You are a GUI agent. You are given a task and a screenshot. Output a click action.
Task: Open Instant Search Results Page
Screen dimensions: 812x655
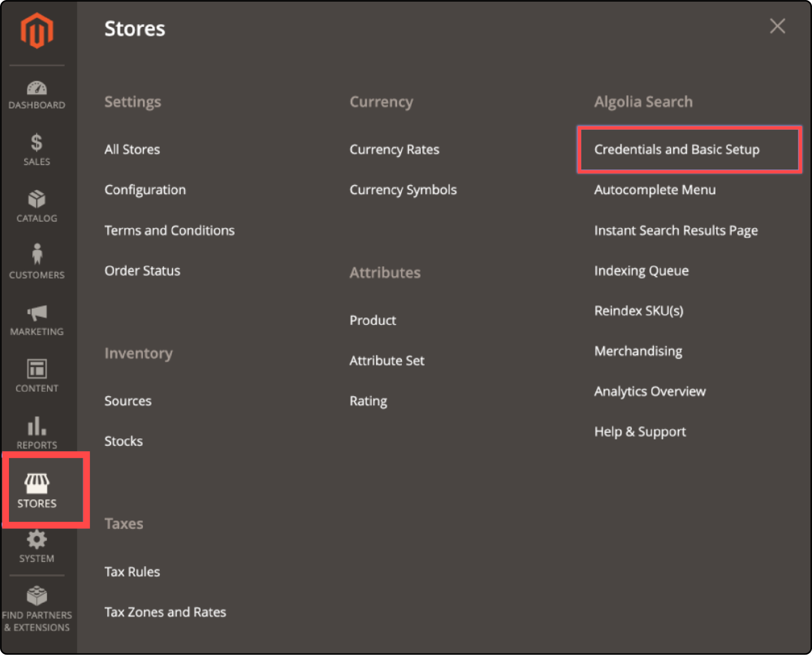click(x=676, y=230)
